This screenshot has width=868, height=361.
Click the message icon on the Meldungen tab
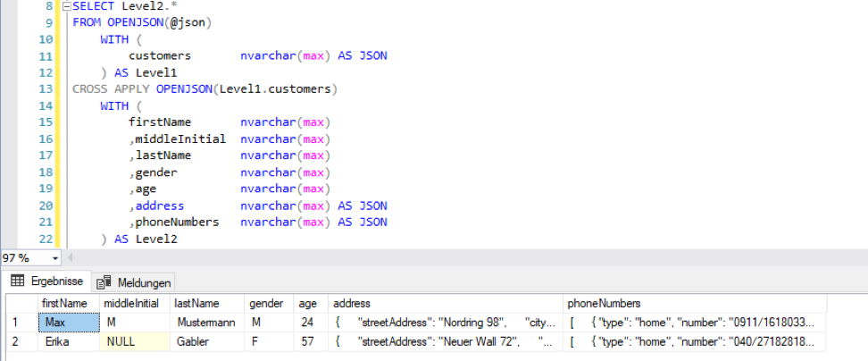tap(104, 282)
